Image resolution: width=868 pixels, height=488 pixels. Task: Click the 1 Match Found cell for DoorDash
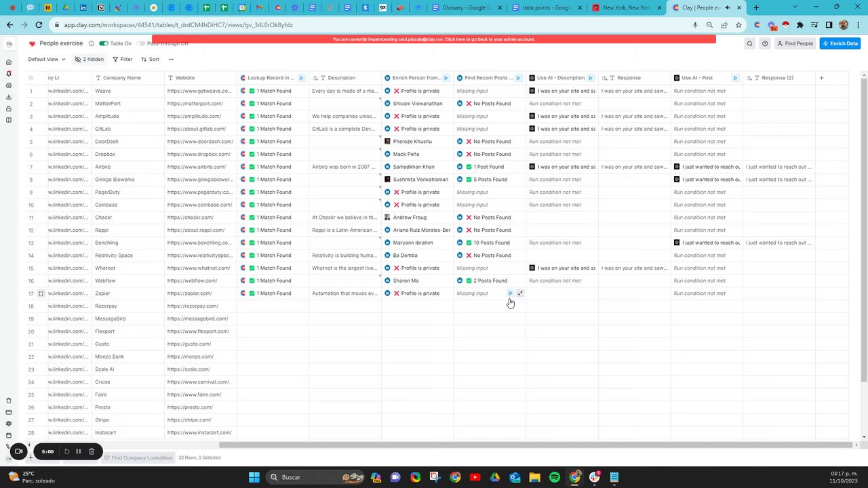[273, 142]
